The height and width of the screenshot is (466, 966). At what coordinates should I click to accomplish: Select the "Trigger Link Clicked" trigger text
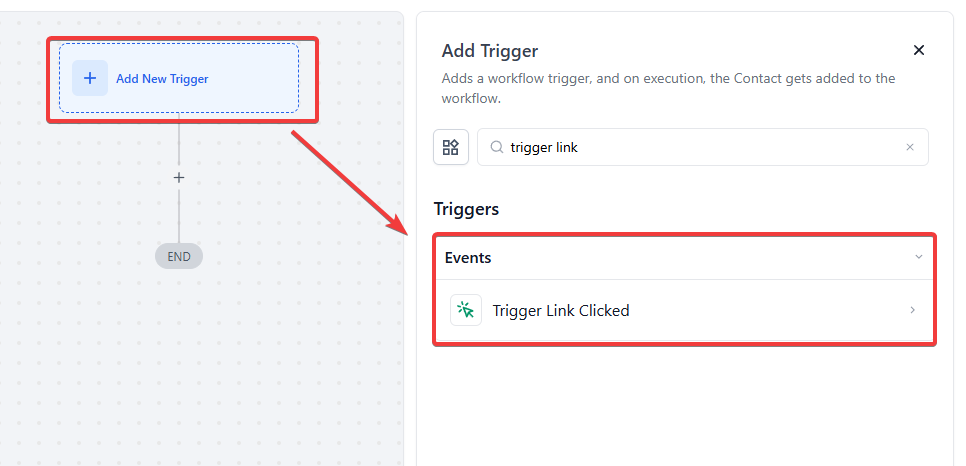[x=561, y=310]
